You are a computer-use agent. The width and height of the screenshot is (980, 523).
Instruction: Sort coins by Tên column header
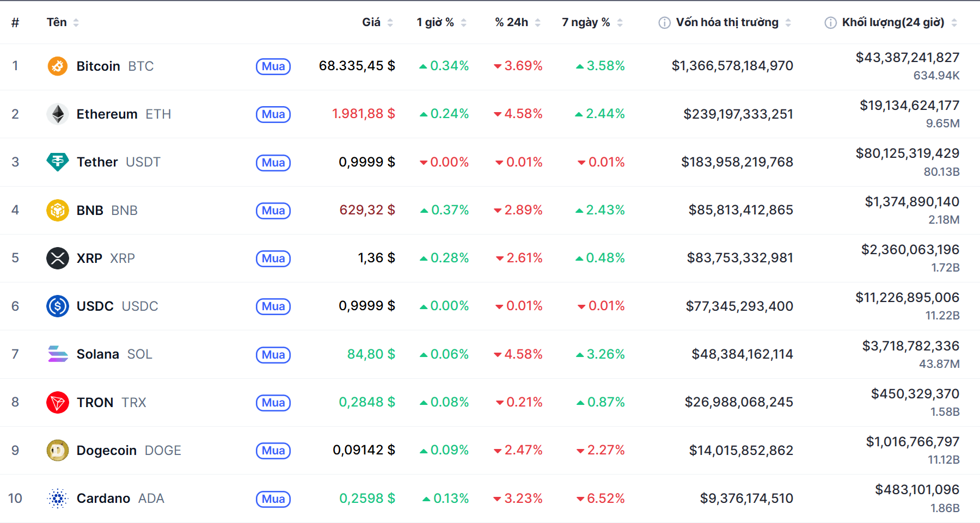click(x=57, y=22)
